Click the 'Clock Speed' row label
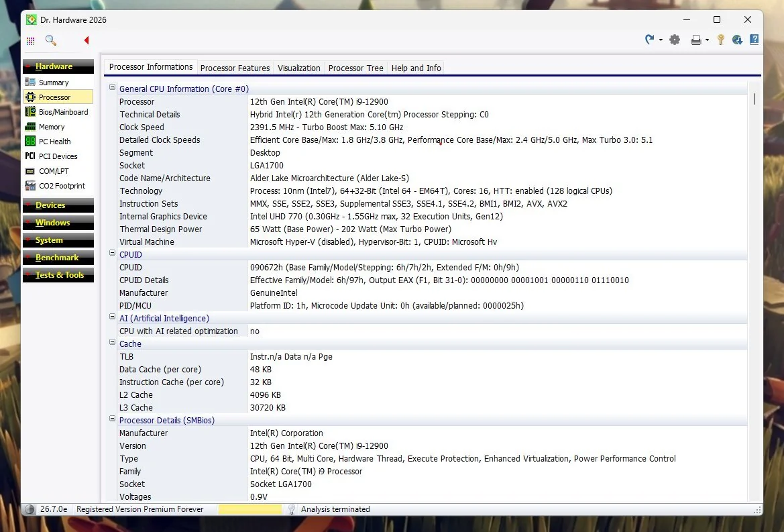The width and height of the screenshot is (784, 532). pos(142,127)
